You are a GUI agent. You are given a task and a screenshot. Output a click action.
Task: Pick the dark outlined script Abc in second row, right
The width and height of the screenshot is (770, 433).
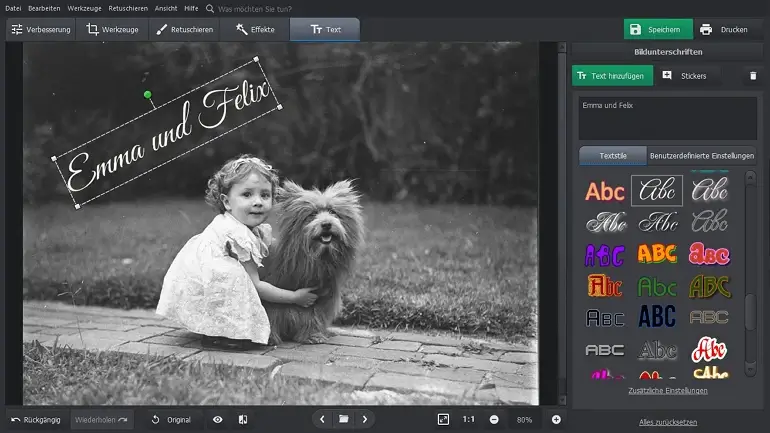[710, 221]
